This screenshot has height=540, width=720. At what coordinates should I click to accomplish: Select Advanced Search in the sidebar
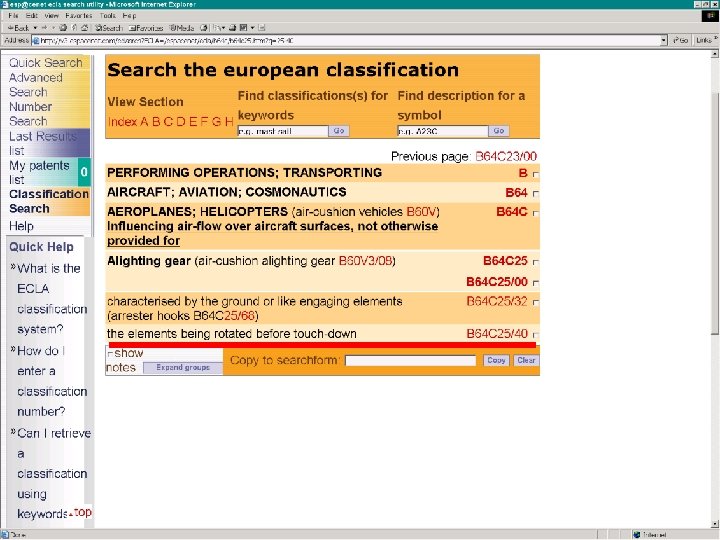[x=35, y=85]
